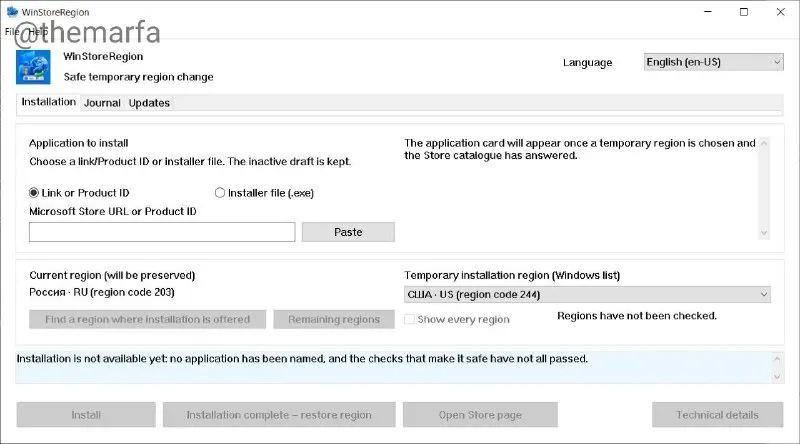Screen dimensions: 800x444
Task: Click the Technical details button
Action: click(x=717, y=415)
